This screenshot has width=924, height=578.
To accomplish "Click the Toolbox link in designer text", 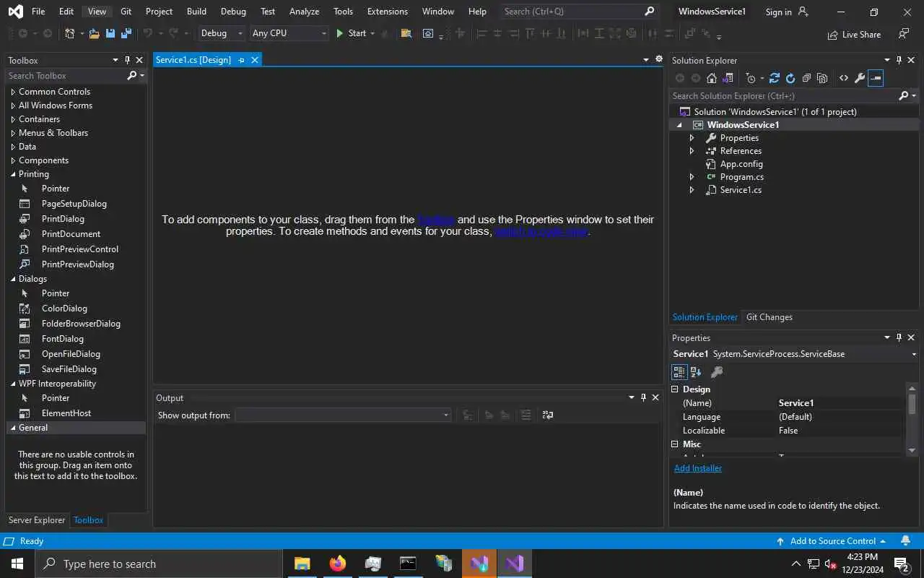I will [x=436, y=220].
